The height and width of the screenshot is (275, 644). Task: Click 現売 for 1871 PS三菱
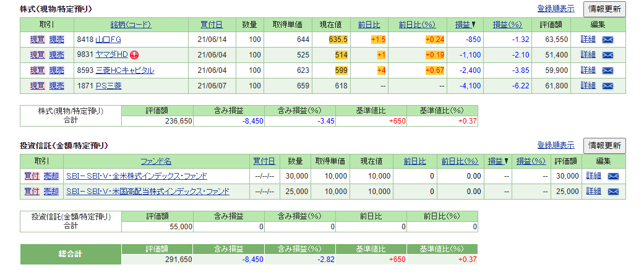pos(57,86)
